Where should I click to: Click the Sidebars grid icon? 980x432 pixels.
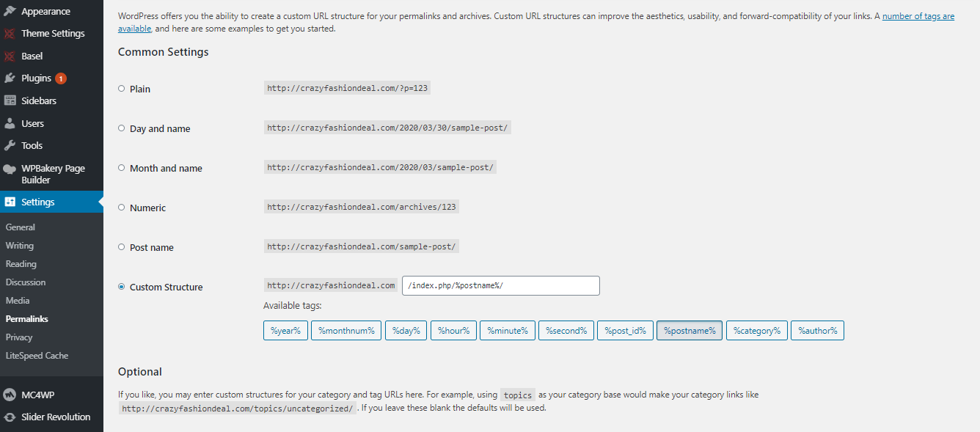tap(10, 101)
